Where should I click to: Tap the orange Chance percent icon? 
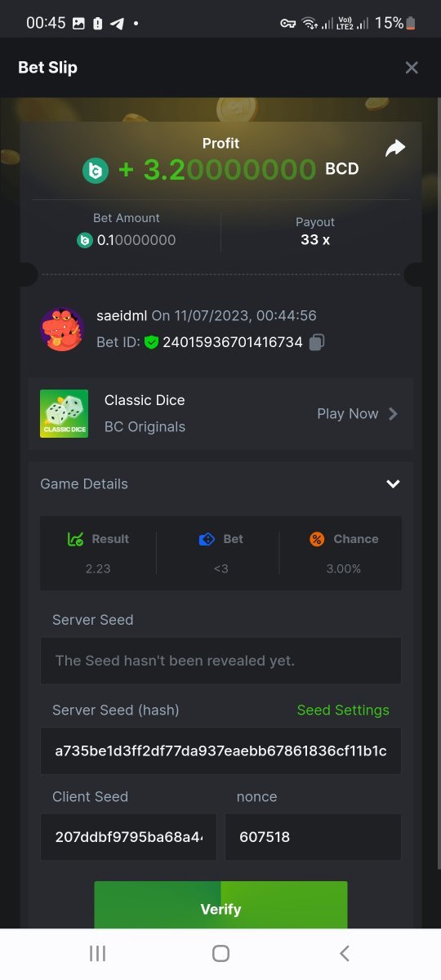pyautogui.click(x=317, y=539)
